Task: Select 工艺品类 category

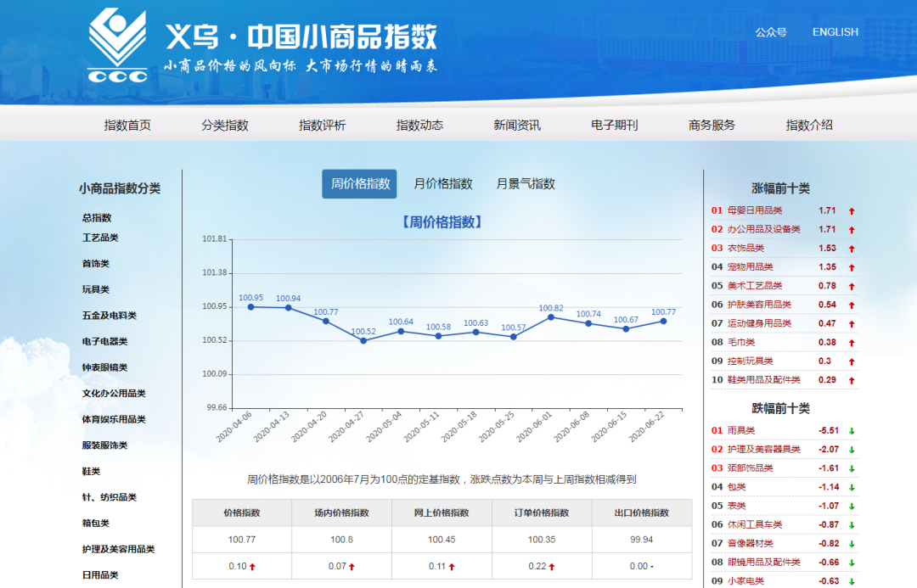Action: [x=100, y=238]
